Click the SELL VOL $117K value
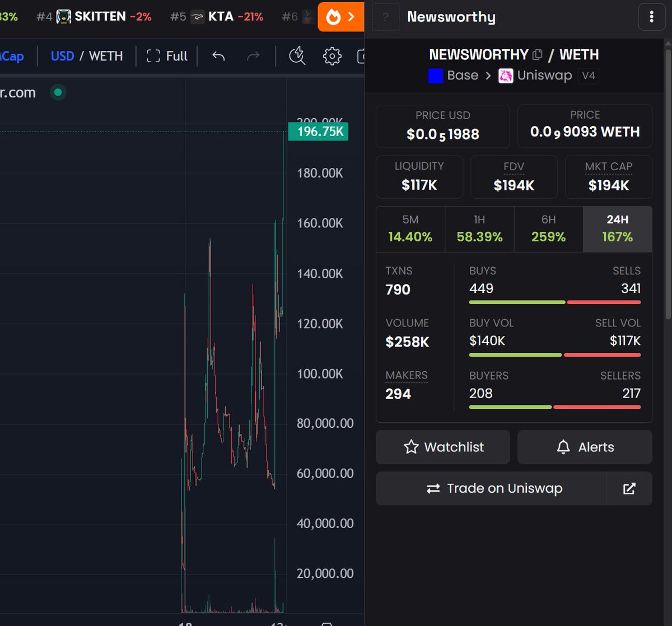The width and height of the screenshot is (672, 626). coord(625,340)
